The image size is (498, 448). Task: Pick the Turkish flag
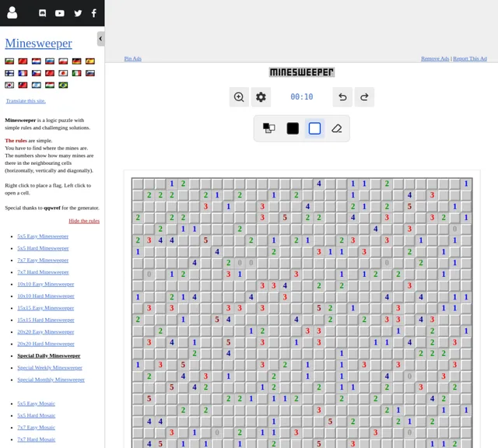50,73
